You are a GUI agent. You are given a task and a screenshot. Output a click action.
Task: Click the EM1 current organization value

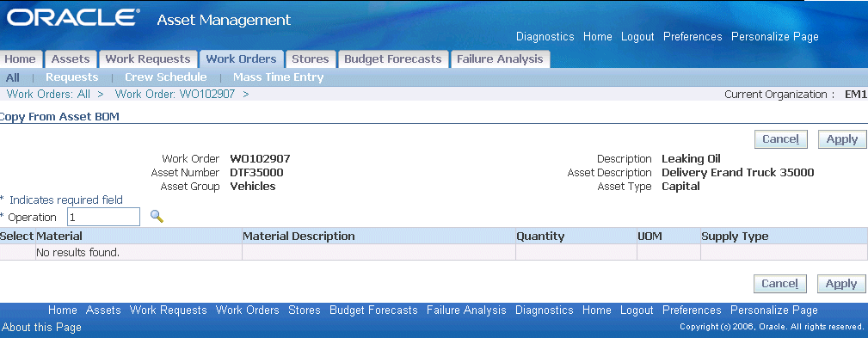coord(856,95)
